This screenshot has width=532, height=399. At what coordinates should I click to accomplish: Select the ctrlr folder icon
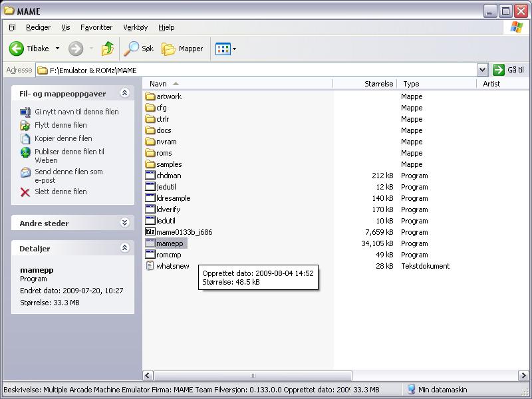click(x=150, y=119)
